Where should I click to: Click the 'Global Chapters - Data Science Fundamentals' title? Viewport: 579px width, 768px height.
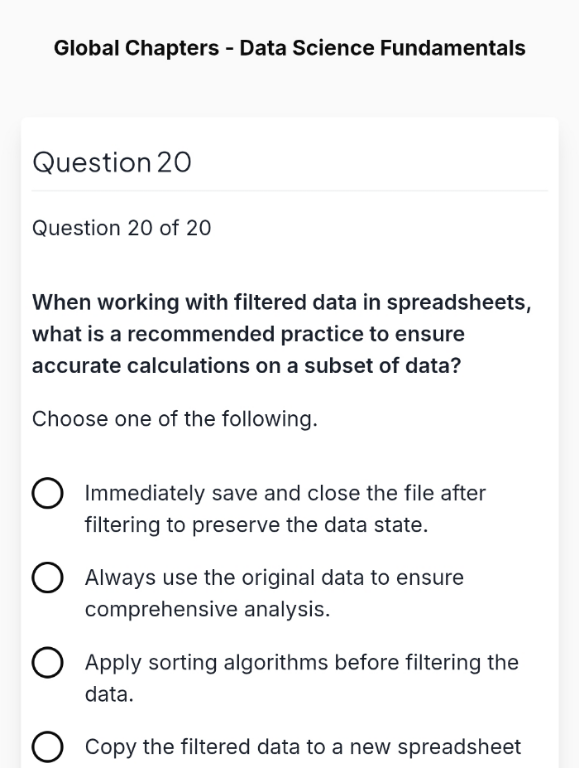click(290, 48)
